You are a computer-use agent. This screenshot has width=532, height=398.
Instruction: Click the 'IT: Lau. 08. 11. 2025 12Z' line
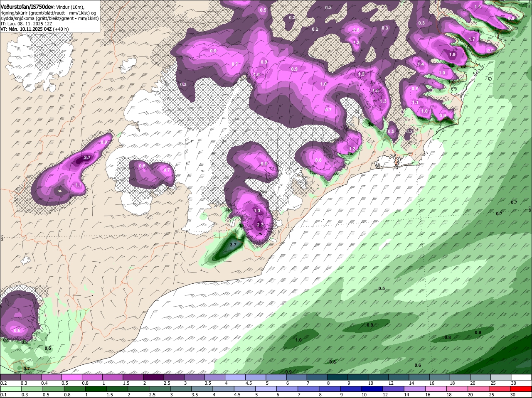click(x=26, y=24)
